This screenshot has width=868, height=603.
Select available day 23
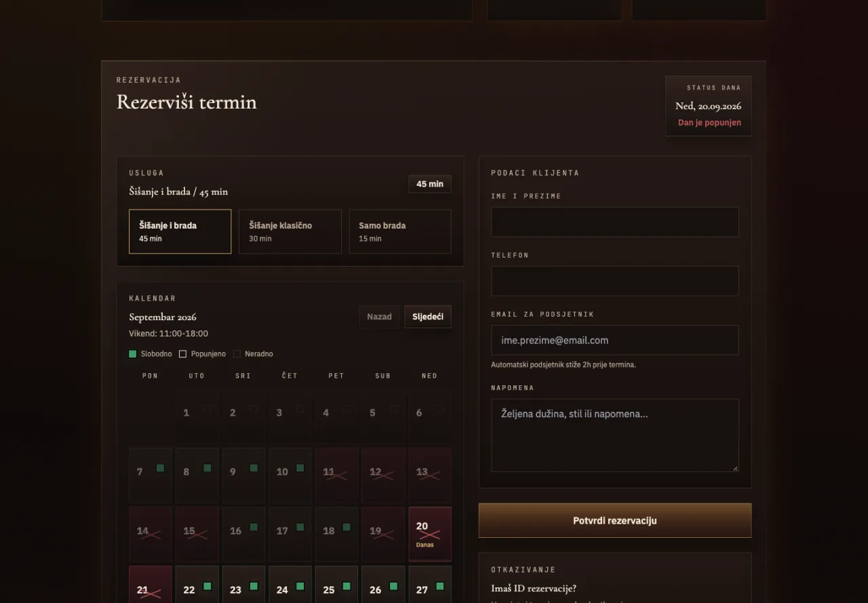(243, 585)
